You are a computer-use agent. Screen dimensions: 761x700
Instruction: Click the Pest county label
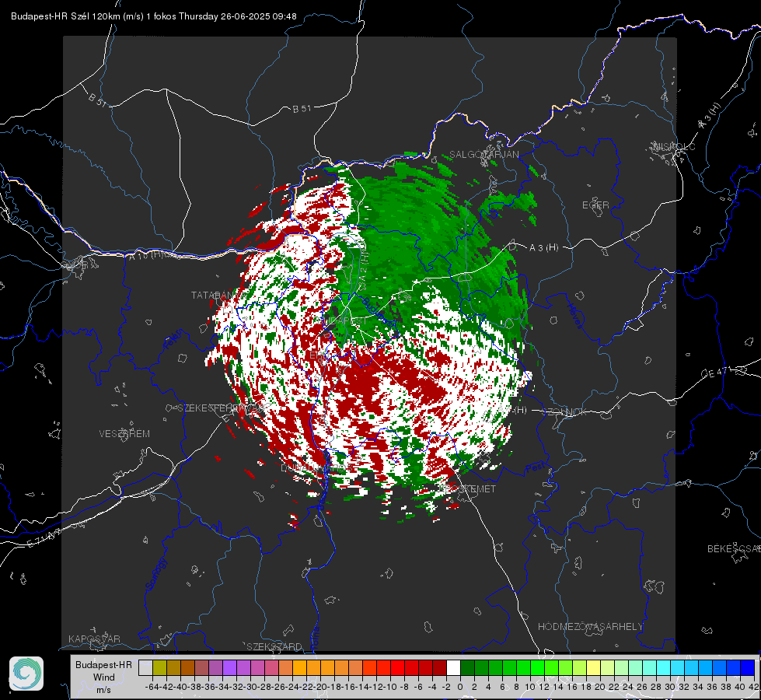(x=535, y=468)
